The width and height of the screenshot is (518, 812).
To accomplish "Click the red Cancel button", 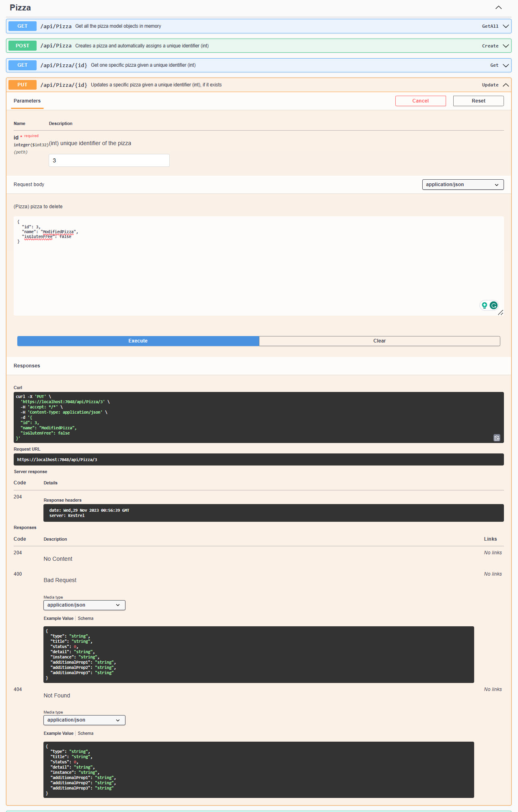I will point(420,101).
